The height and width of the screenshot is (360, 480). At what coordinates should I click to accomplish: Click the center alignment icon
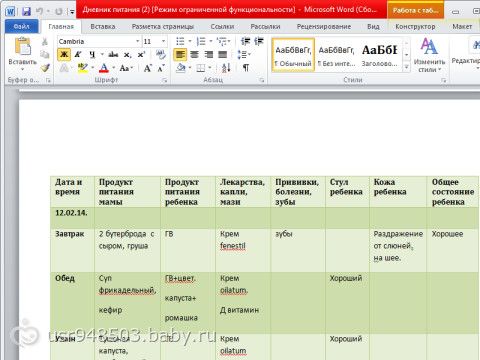195,54
